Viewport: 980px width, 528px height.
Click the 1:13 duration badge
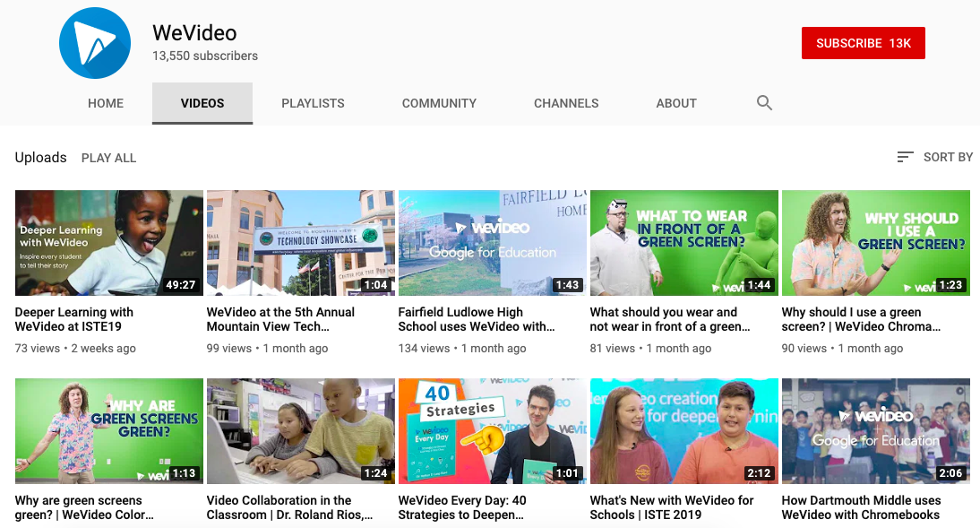(x=184, y=473)
